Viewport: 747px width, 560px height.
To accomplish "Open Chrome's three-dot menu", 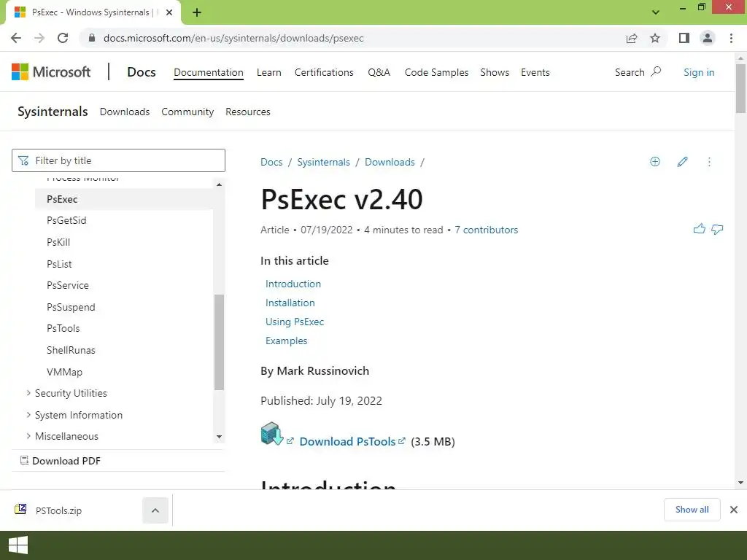I will click(731, 38).
